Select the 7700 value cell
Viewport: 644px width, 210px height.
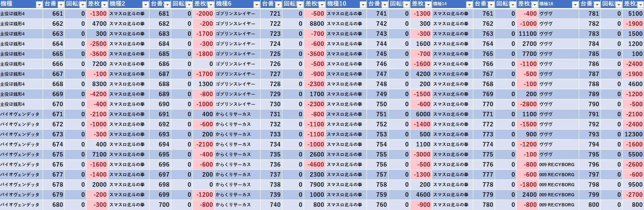coord(528,54)
